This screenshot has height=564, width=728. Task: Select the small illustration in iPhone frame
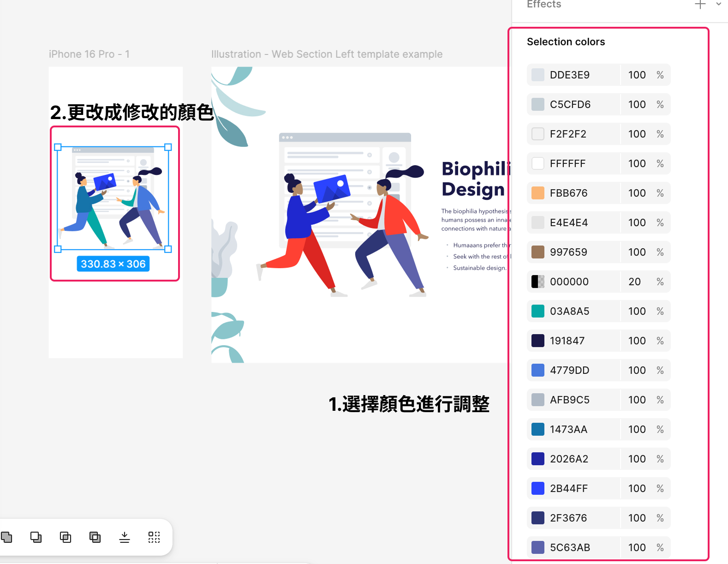coord(113,198)
